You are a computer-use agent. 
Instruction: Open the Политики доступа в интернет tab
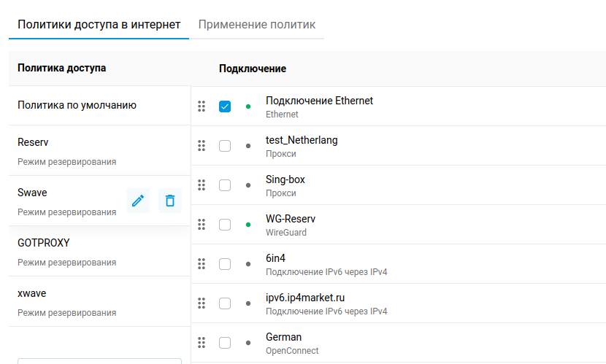coord(99,25)
